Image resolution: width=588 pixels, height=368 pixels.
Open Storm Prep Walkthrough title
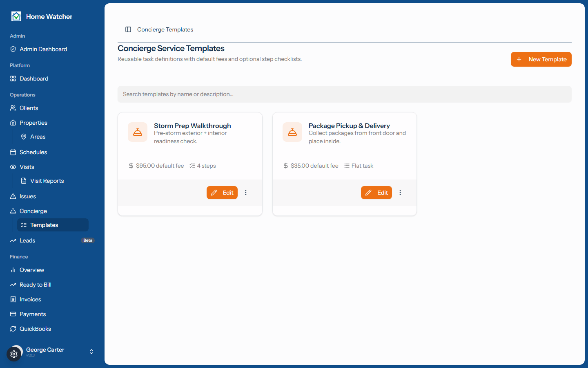click(192, 126)
